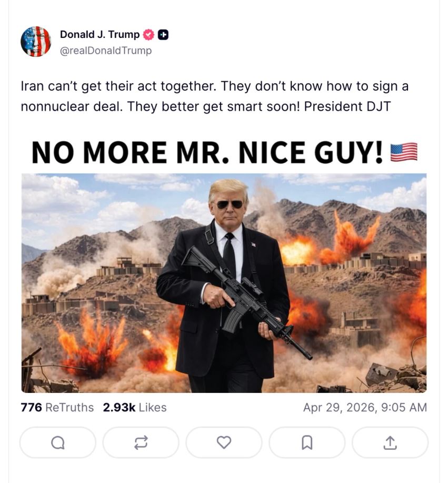Open the Apr 29, 2026 timestamp link
Screen dimensions: 448x483
click(x=365, y=407)
